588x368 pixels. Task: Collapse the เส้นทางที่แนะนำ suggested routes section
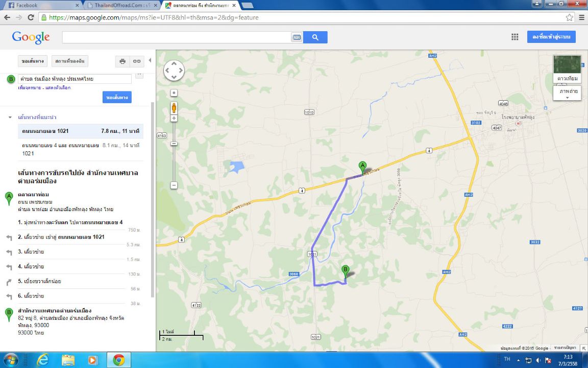click(x=10, y=117)
